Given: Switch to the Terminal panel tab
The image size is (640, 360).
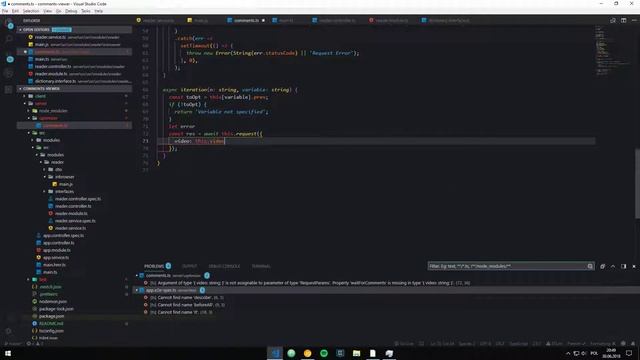Looking at the screenshot, I should [261, 266].
